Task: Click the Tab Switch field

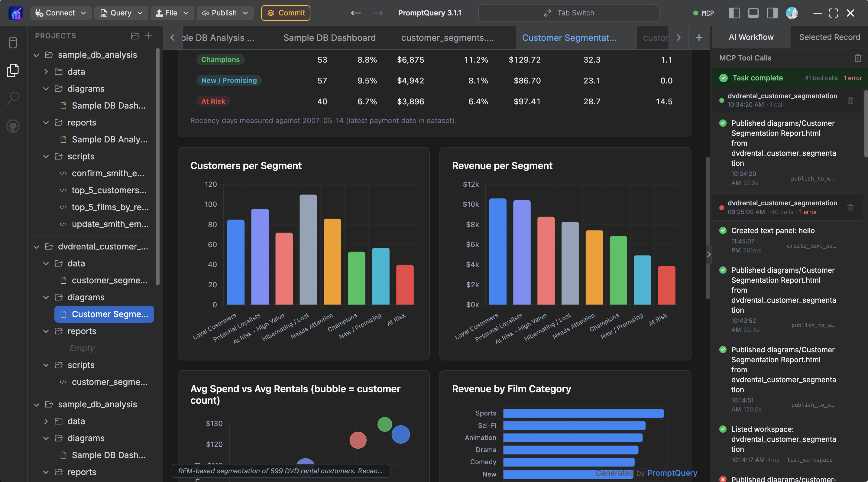Action: click(568, 13)
